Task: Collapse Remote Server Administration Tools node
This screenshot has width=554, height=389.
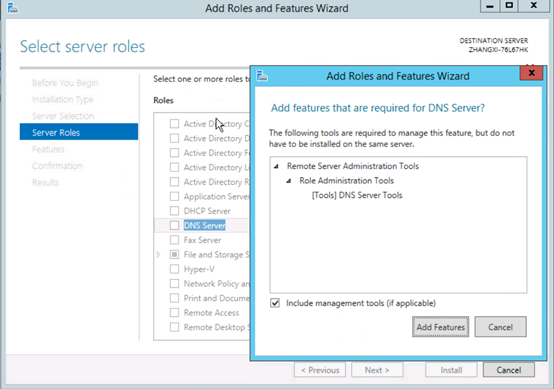Action: (x=276, y=166)
